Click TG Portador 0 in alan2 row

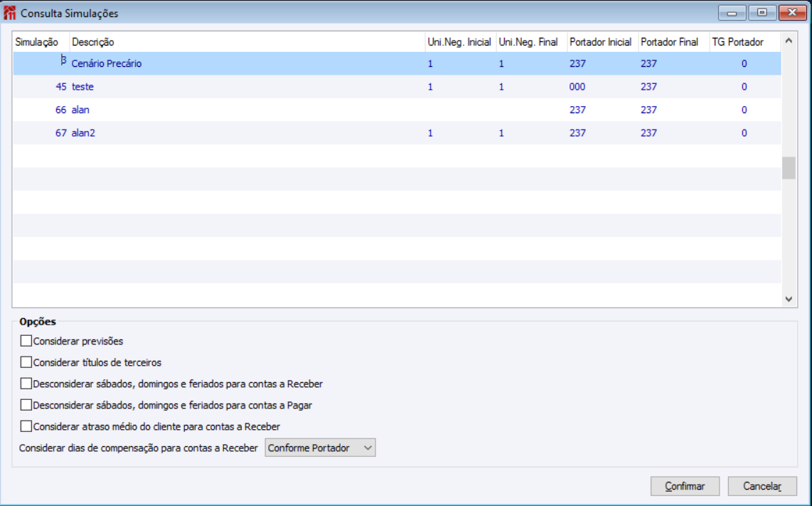[x=744, y=132]
